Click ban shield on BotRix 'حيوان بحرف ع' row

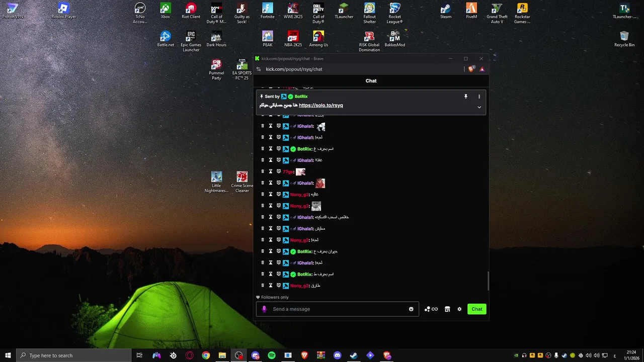[x=279, y=251]
